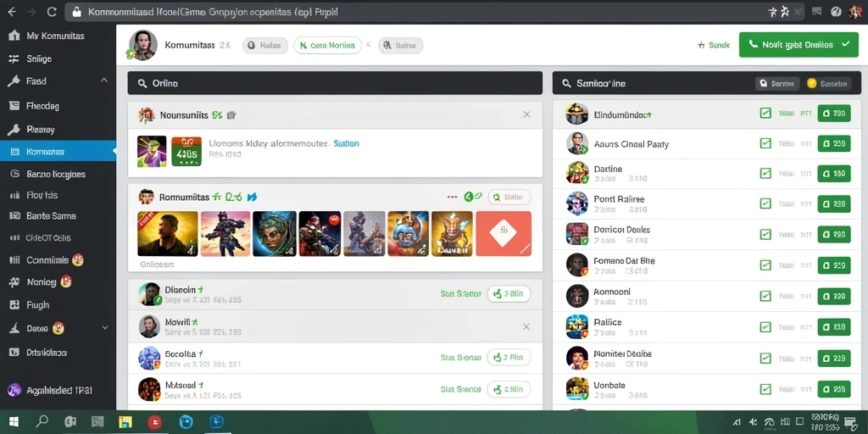
Task: Open dropdown chevron on green header button
Action: click(x=845, y=45)
